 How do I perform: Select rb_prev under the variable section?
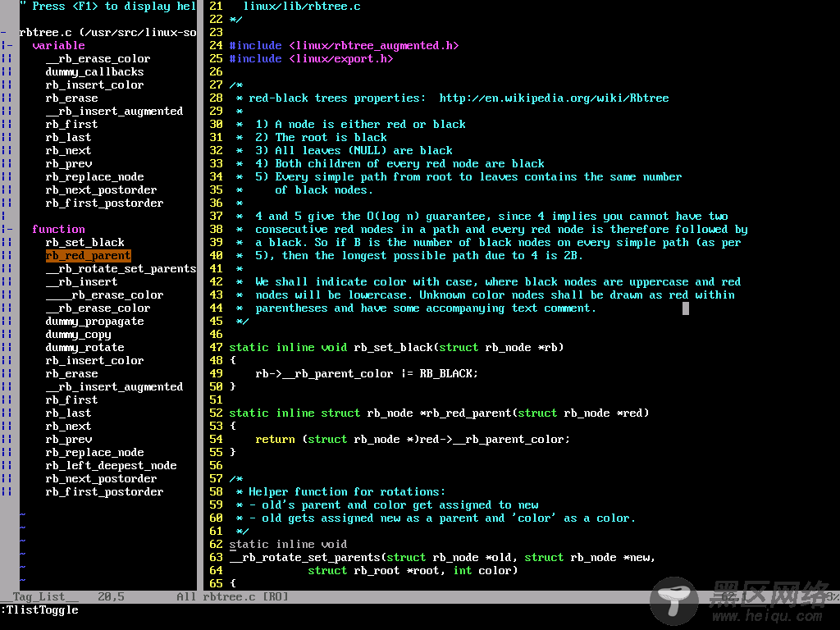[69, 164]
